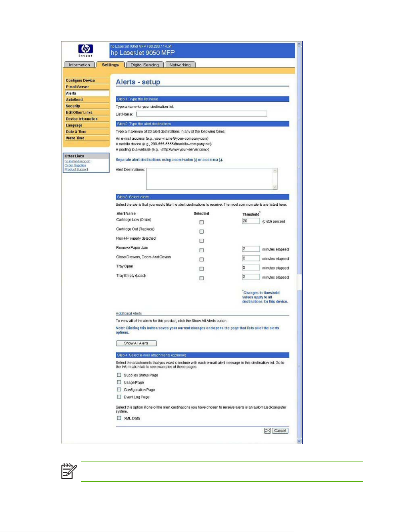Enable the Remove Paper Jam alert
400x532 pixels.
click(202, 250)
